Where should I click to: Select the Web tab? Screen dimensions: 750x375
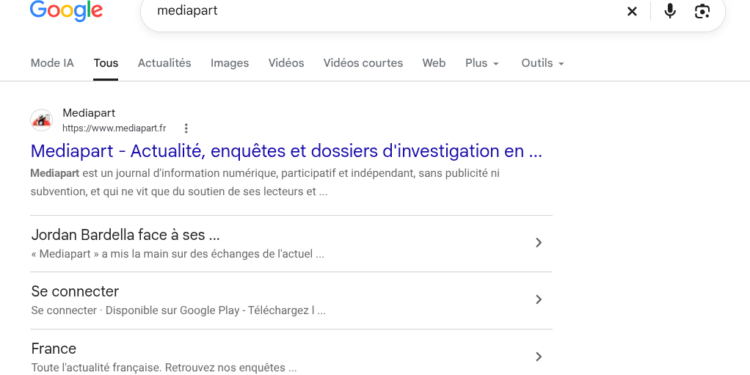tap(434, 63)
